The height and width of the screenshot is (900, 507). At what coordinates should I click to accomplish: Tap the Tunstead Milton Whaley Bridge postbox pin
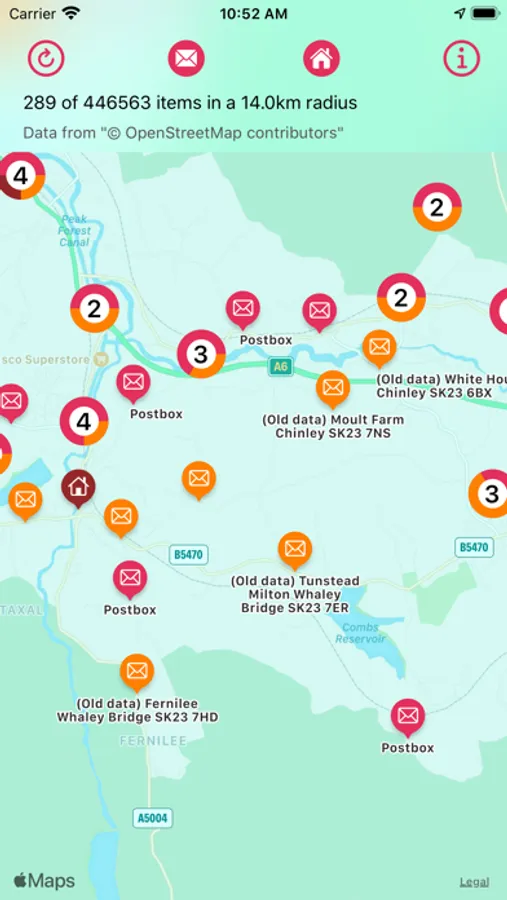point(295,550)
